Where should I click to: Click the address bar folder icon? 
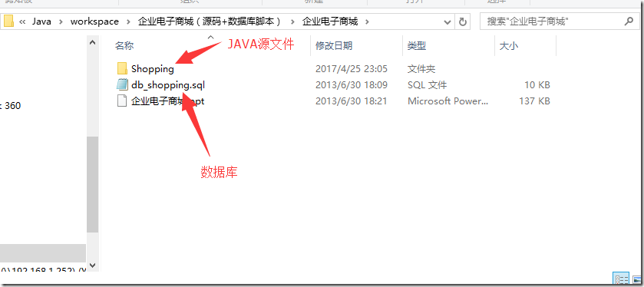(x=8, y=21)
